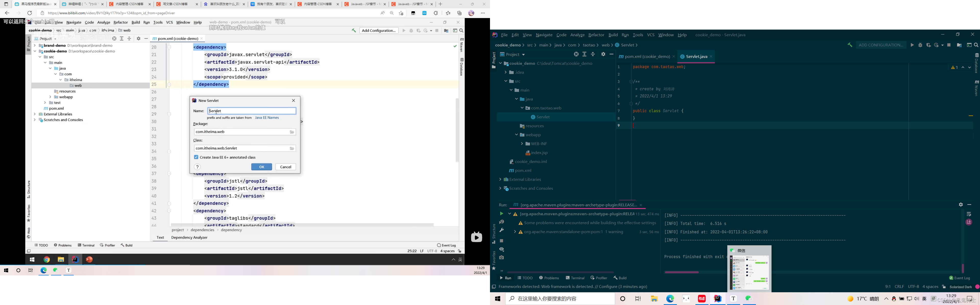The height and width of the screenshot is (305, 980).
Task: Click OK in New Servlet dialog
Action: coord(262,167)
